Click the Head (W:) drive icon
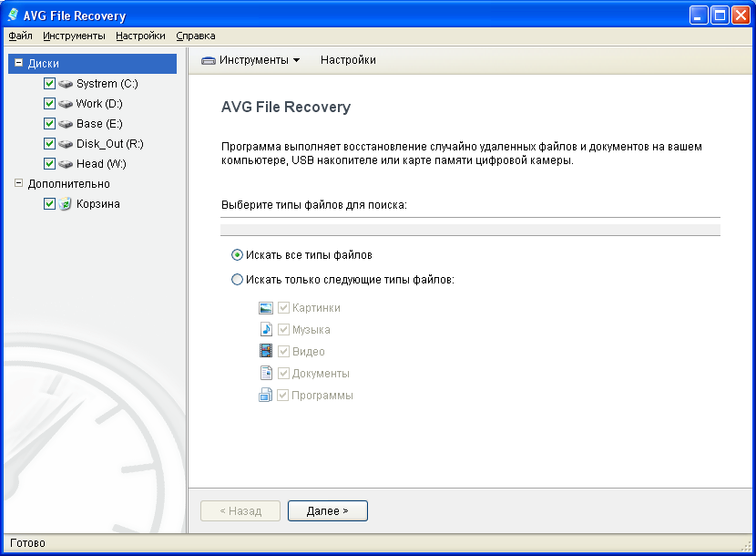 click(66, 164)
